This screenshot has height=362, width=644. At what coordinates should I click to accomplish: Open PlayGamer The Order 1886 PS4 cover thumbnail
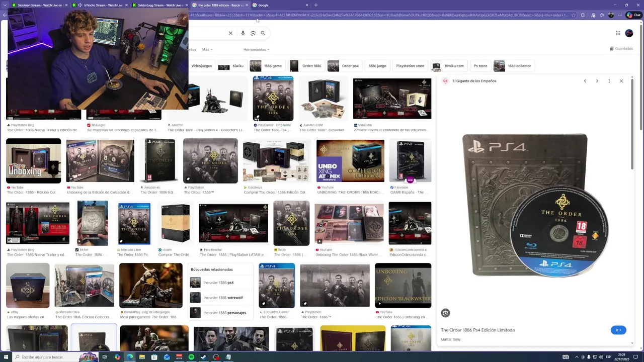pyautogui.click(x=273, y=99)
